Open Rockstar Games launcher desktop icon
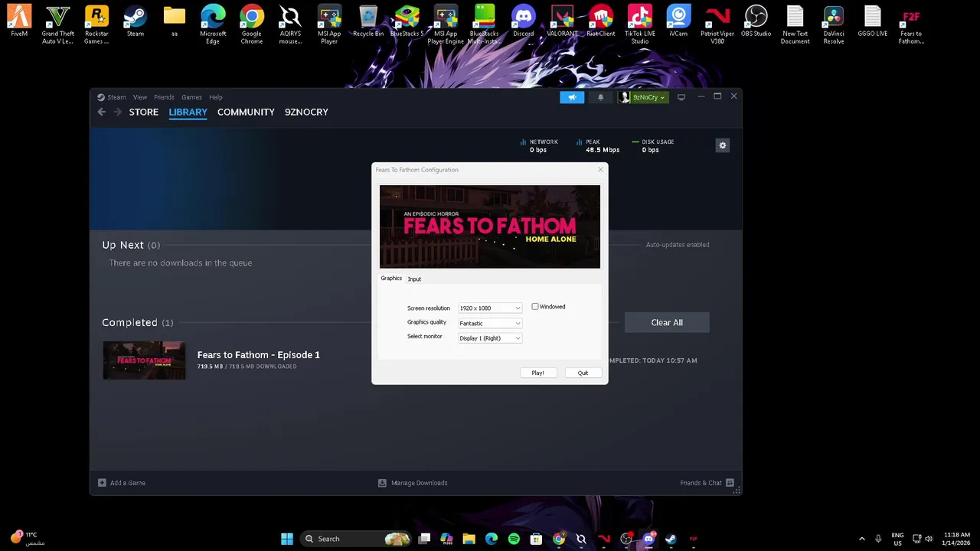This screenshot has height=551, width=980. [x=96, y=25]
